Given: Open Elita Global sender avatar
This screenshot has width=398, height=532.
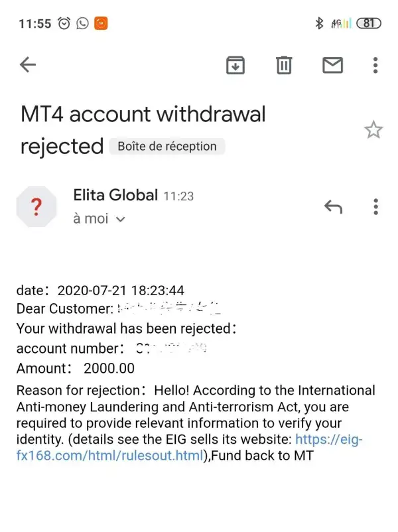Looking at the screenshot, I should pos(36,207).
